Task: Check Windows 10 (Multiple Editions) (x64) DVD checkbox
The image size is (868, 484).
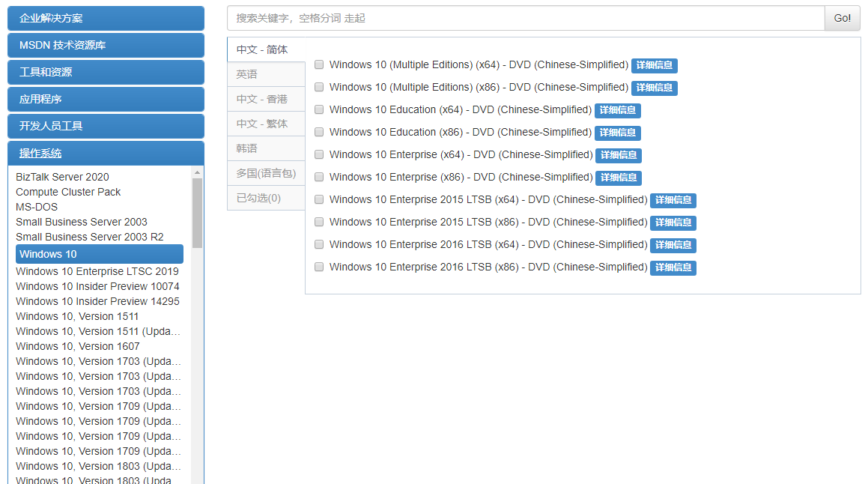Action: pos(319,65)
